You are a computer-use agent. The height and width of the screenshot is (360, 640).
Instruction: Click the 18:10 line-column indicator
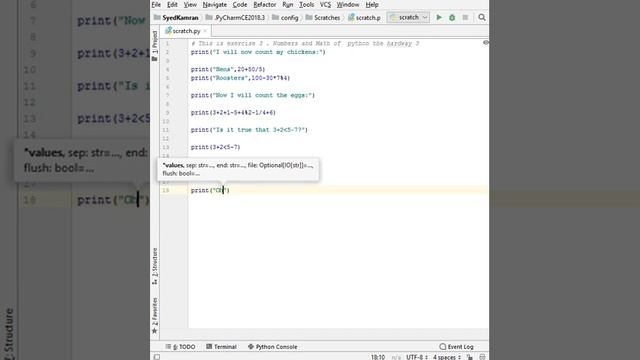378,357
